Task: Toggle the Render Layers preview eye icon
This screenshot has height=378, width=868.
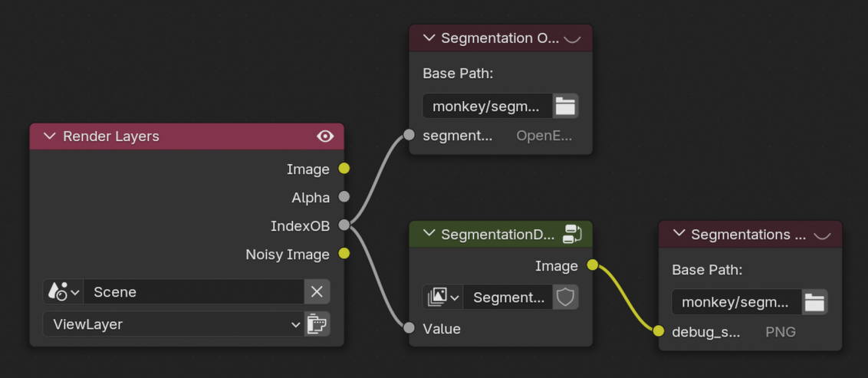Action: (x=325, y=136)
